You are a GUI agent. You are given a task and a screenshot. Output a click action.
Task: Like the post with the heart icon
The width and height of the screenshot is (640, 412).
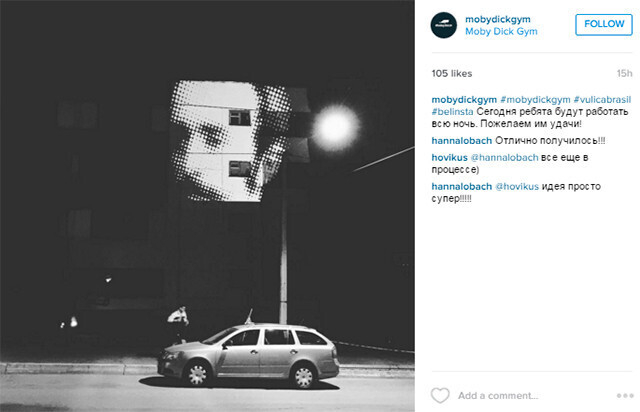coord(440,395)
